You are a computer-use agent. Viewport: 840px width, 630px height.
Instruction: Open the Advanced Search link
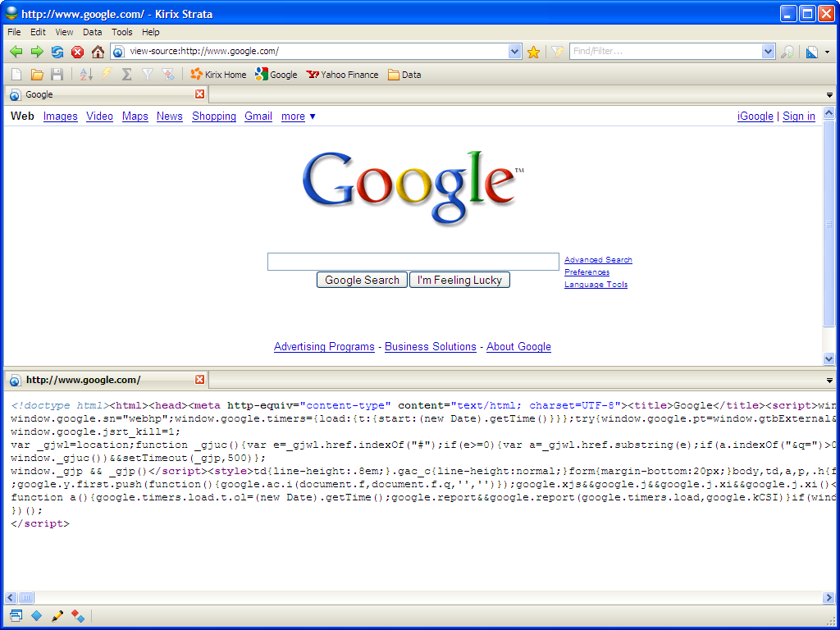(x=598, y=260)
